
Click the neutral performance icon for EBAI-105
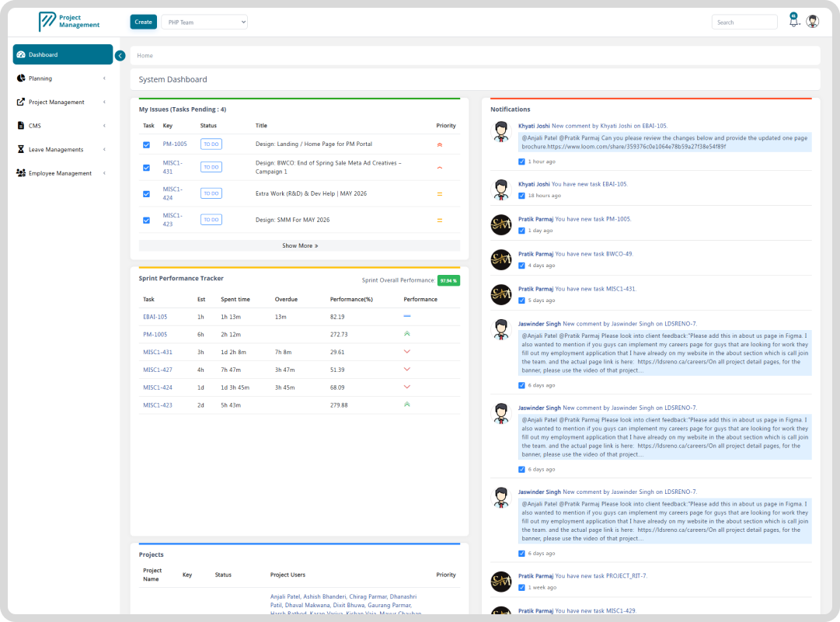point(407,316)
